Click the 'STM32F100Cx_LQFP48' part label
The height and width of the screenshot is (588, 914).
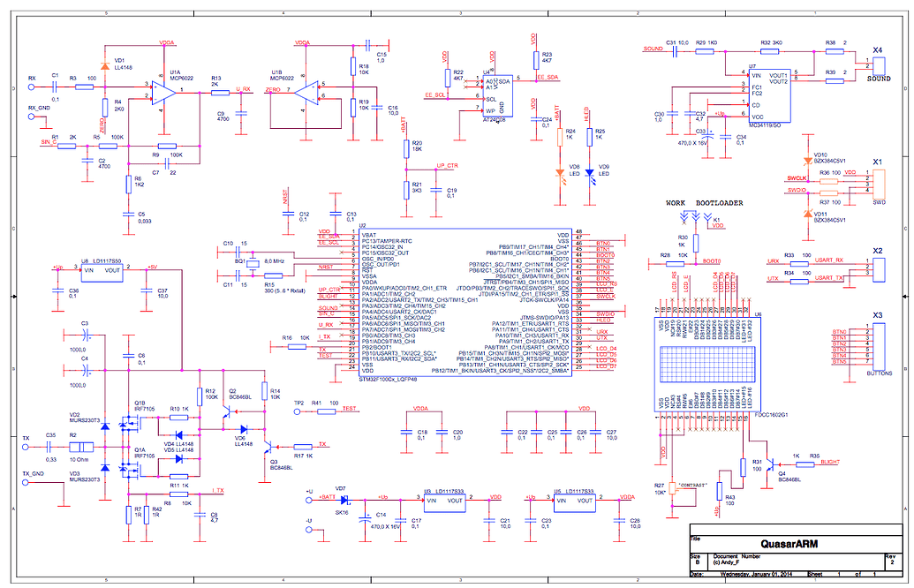coord(388,380)
